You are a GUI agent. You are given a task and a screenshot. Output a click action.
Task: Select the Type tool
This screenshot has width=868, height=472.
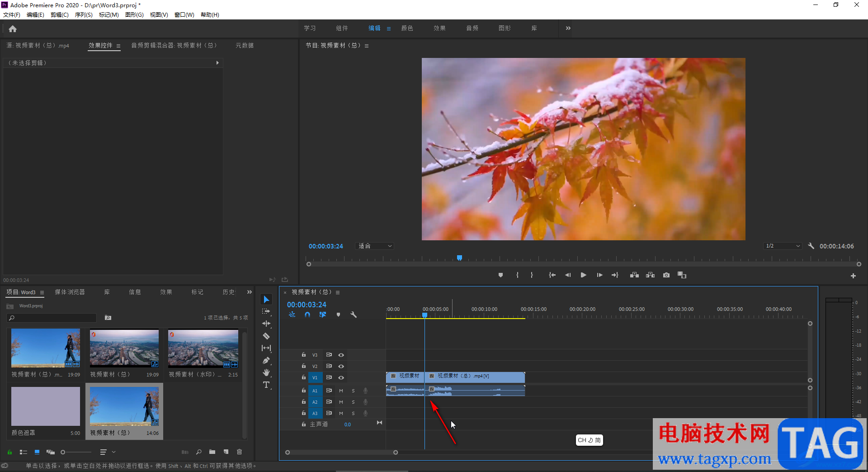tap(266, 385)
